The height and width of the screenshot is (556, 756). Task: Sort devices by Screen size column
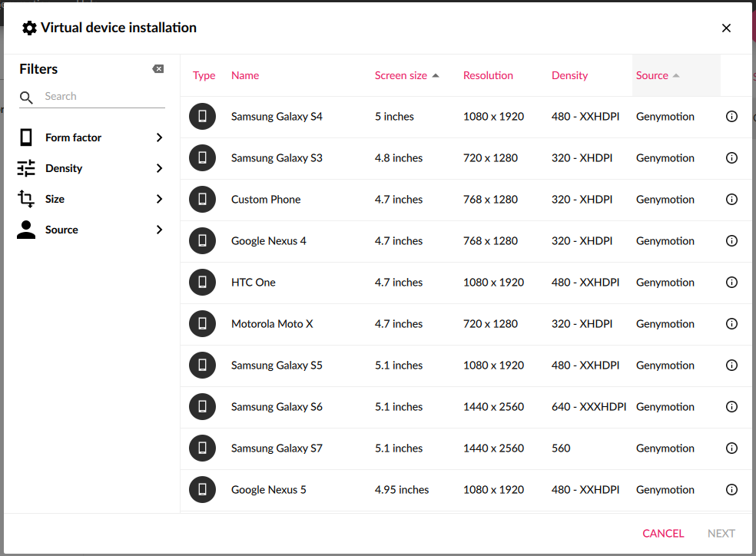pos(401,75)
